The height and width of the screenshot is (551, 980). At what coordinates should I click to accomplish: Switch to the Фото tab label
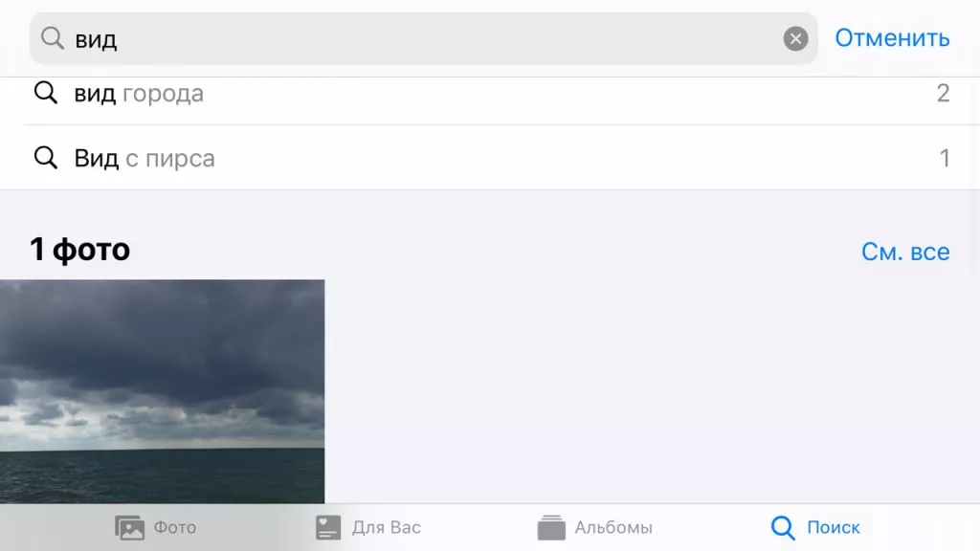pos(175,528)
